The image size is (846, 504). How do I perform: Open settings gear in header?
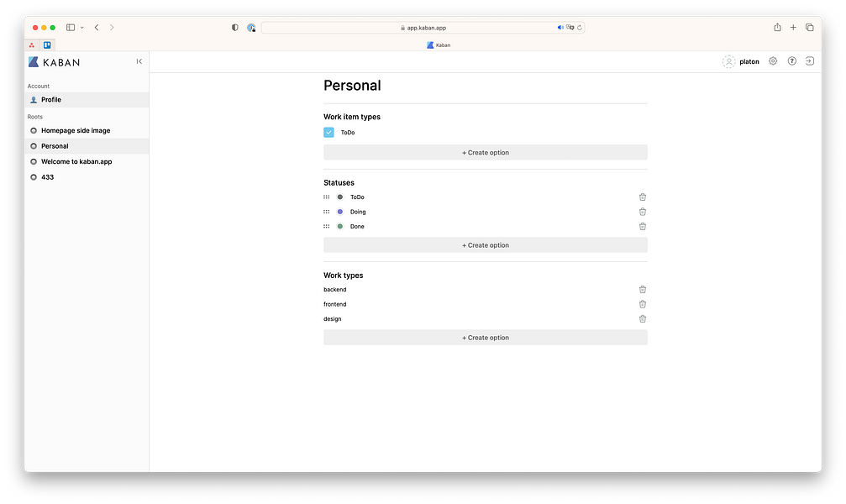tap(773, 61)
